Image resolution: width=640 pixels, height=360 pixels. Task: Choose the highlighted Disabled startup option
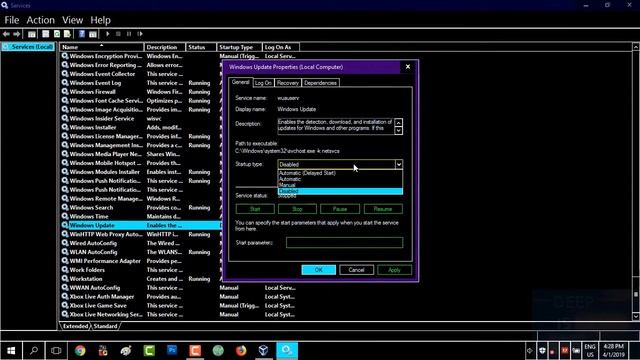340,191
